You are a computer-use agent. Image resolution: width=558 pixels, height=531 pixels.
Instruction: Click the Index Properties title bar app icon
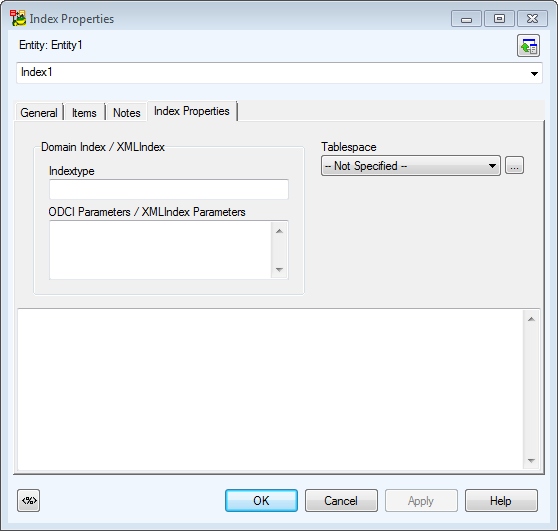18,18
